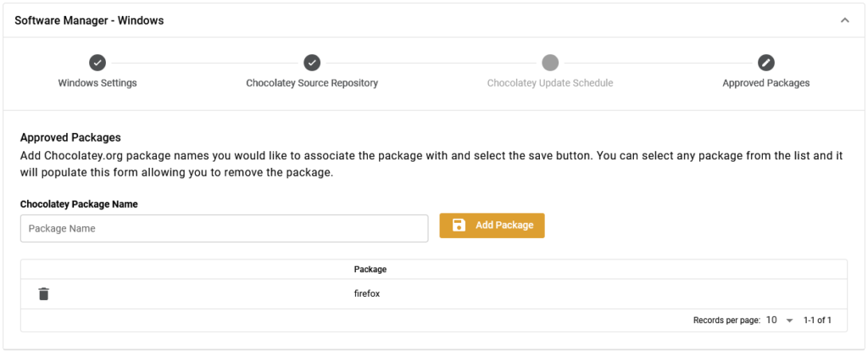Go to Chocolatey Source Repository step label
This screenshot has height=351, width=868.
tap(312, 83)
